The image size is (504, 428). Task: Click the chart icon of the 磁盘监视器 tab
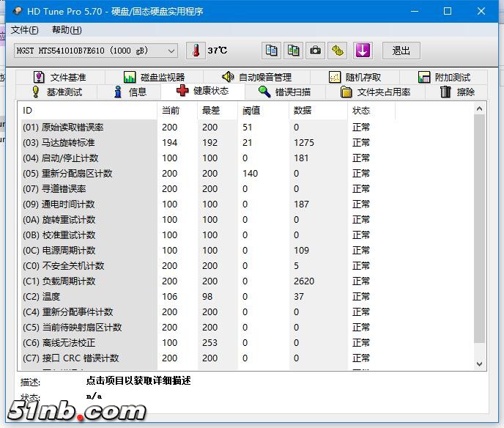(x=130, y=77)
